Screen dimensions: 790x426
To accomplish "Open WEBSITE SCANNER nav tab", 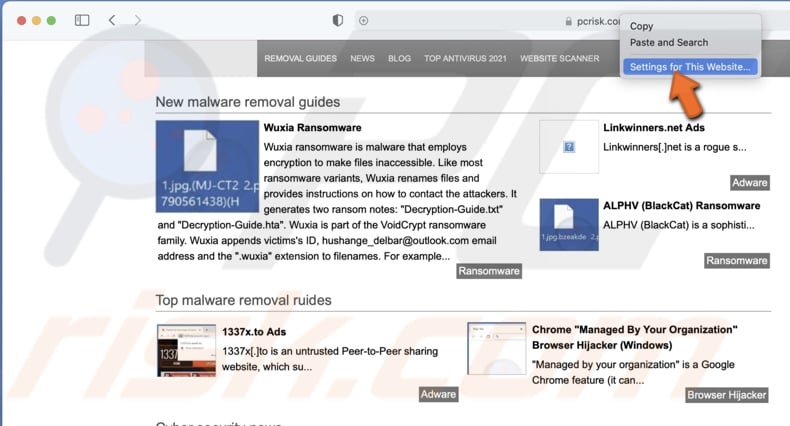I will coord(560,58).
